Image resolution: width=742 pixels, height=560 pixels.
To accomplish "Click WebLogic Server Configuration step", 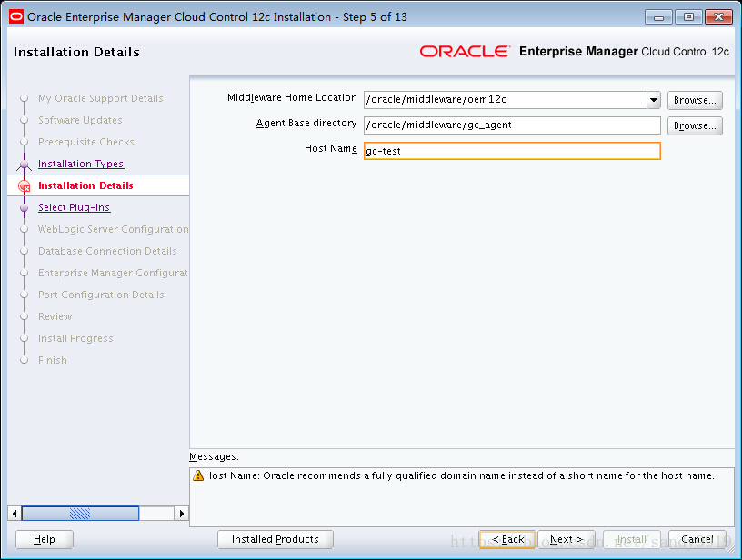I will tap(113, 229).
